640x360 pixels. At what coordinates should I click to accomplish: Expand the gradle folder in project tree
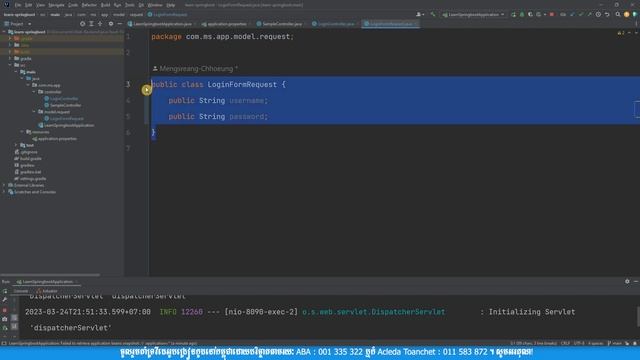click(x=10, y=58)
